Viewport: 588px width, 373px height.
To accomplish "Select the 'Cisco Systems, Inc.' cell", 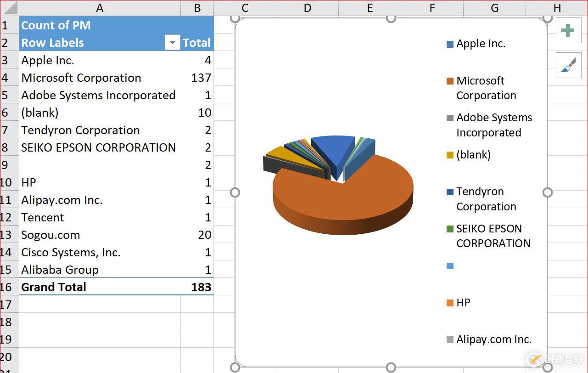I will pyautogui.click(x=100, y=252).
